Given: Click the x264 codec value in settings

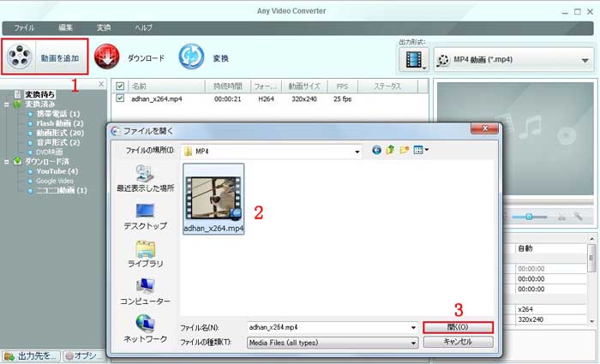Looking at the screenshot, I should [x=525, y=309].
